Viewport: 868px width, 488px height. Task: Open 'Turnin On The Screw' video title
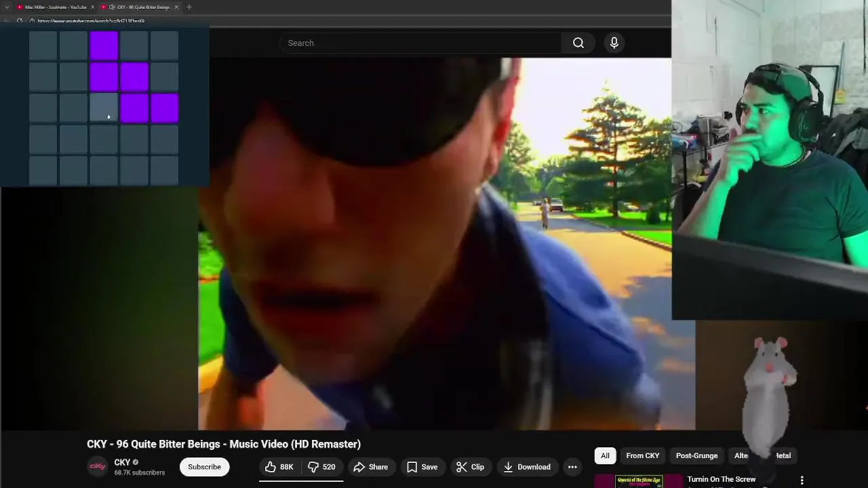click(x=722, y=479)
